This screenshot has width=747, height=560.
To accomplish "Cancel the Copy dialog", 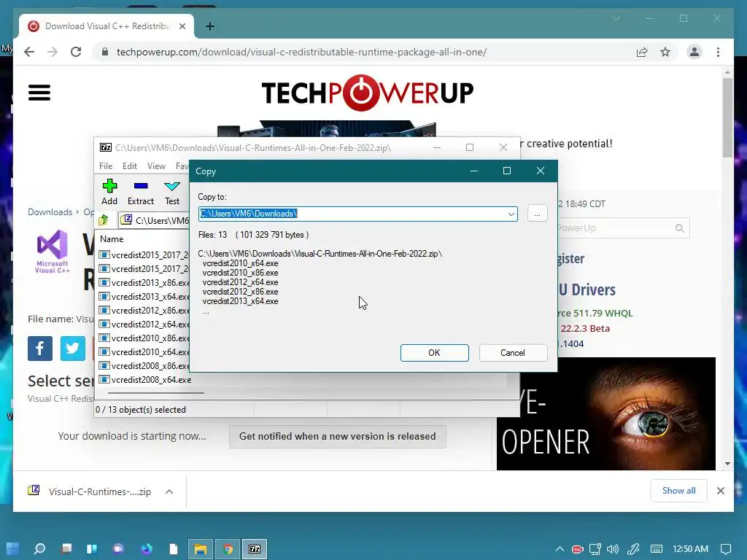I will [x=513, y=353].
